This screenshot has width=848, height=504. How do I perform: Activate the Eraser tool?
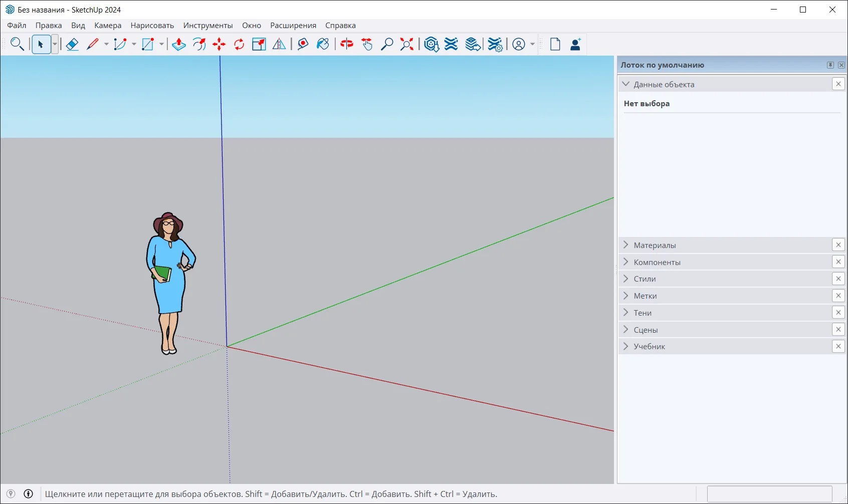coord(72,44)
